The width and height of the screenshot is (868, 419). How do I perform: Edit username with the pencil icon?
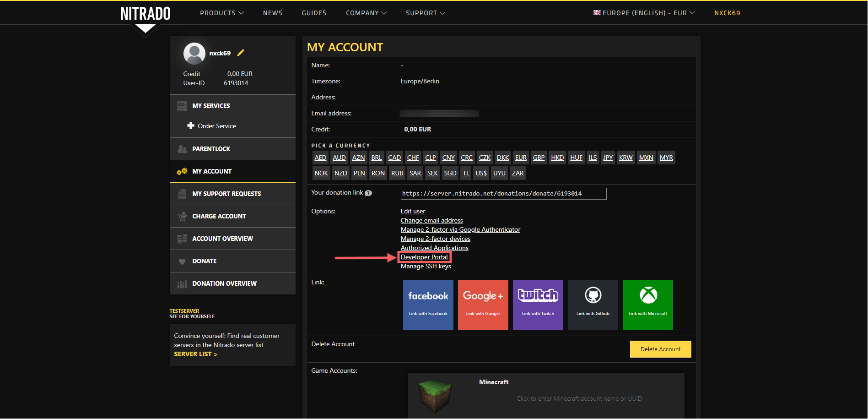(x=241, y=53)
